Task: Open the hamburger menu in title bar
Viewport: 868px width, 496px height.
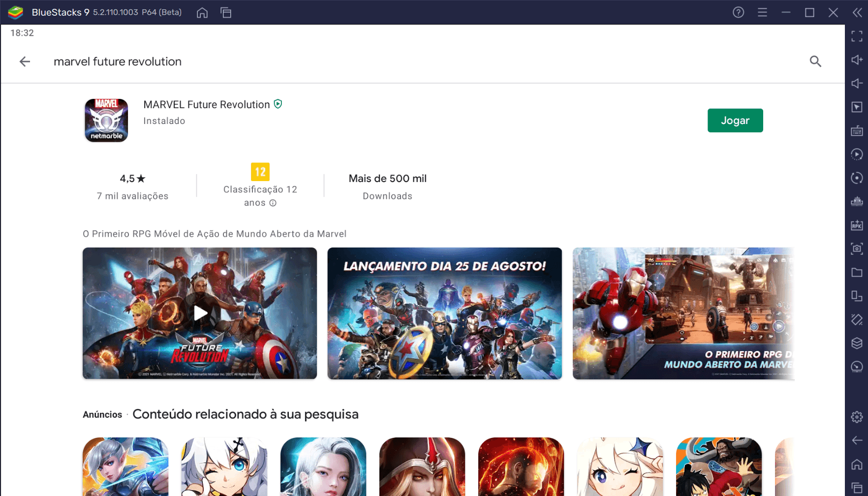Action: coord(762,12)
